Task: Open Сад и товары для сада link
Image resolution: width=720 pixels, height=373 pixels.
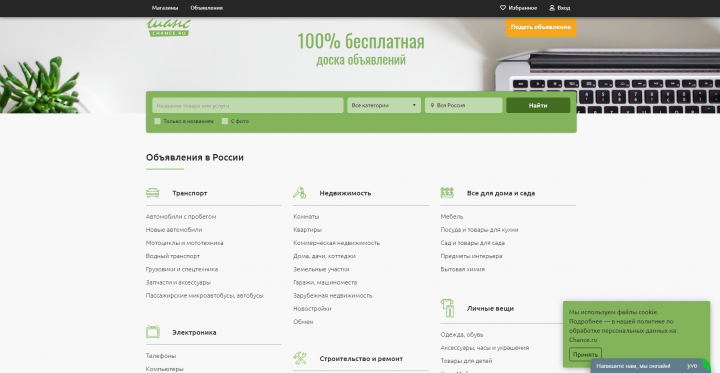Action: coord(472,243)
